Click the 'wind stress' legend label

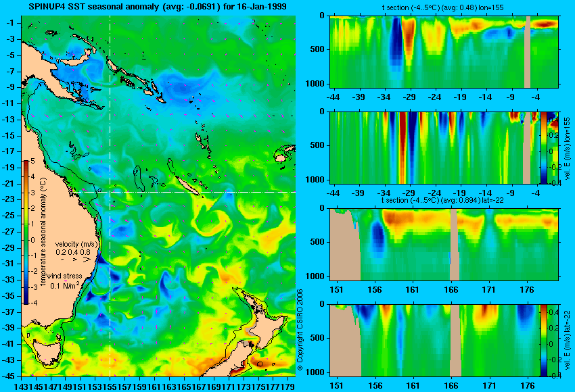(64, 276)
